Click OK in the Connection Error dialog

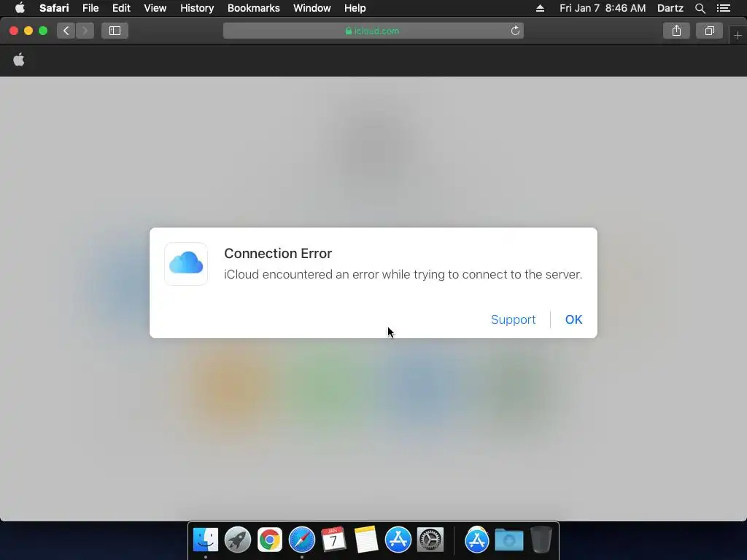click(573, 319)
